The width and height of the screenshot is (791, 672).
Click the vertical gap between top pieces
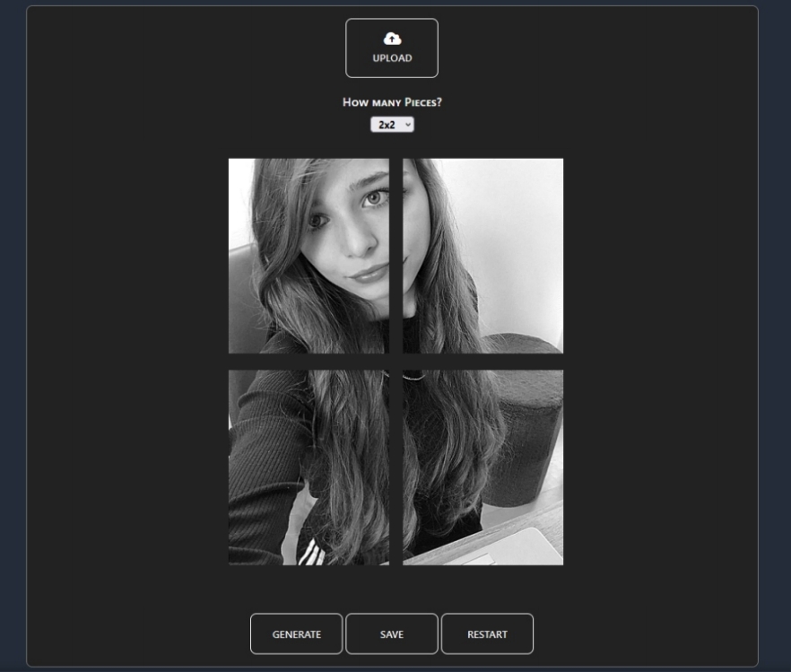click(395, 256)
